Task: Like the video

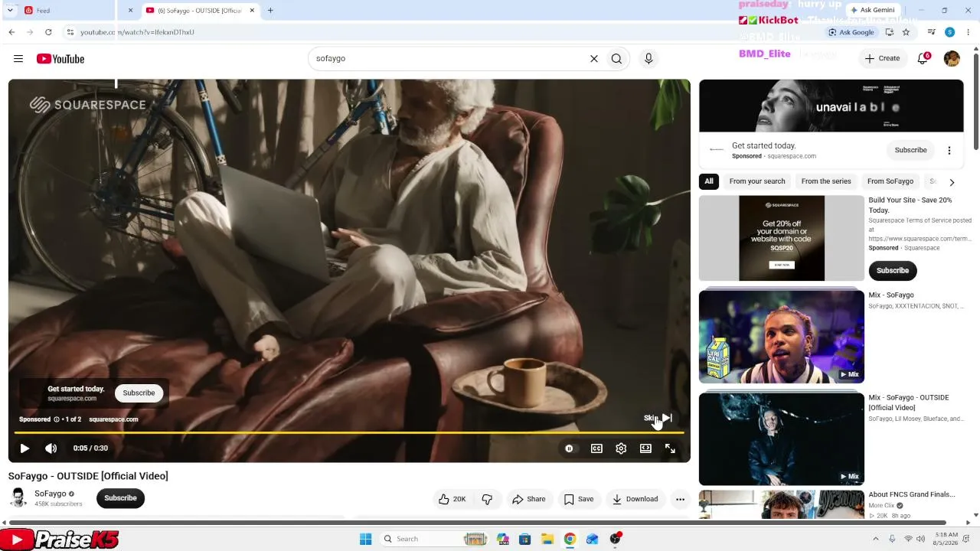Action: point(452,499)
